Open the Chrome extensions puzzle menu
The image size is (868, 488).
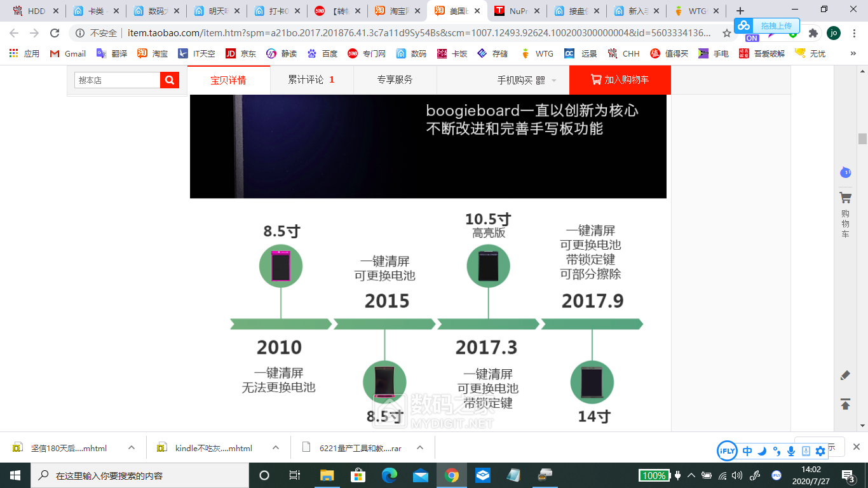coord(813,33)
